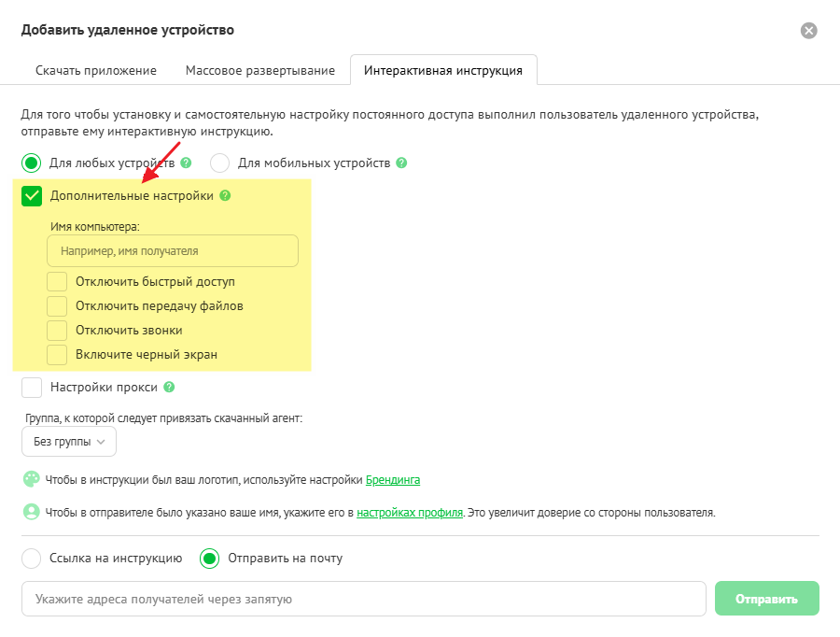The height and width of the screenshot is (637, 840).
Task: Select 'Для мобильных устройств' radio button
Action: click(x=220, y=163)
